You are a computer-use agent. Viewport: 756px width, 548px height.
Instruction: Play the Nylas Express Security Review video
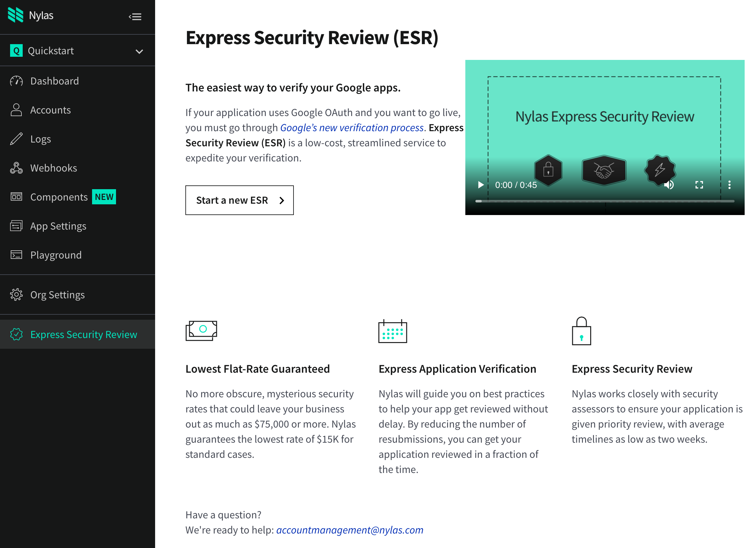click(x=480, y=185)
